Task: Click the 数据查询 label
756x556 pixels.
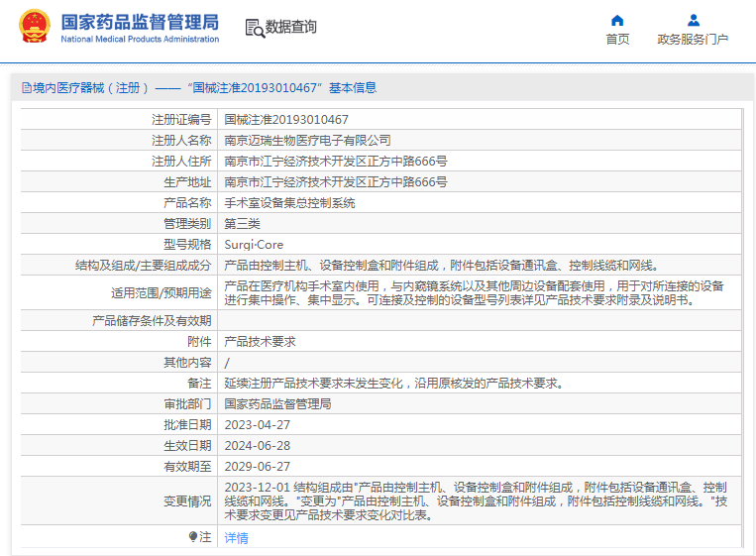Action: [x=291, y=27]
